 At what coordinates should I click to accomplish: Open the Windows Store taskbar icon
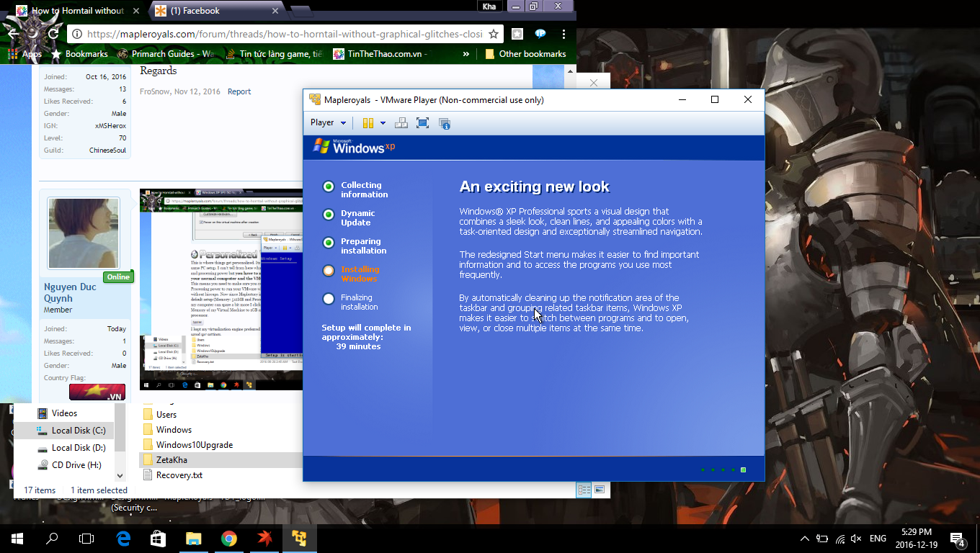coord(158,538)
